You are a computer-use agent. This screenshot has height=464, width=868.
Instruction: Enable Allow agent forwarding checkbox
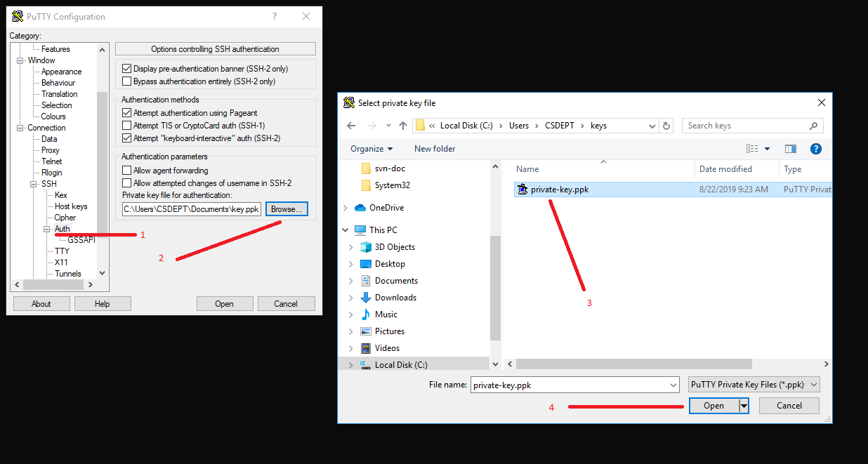(127, 171)
